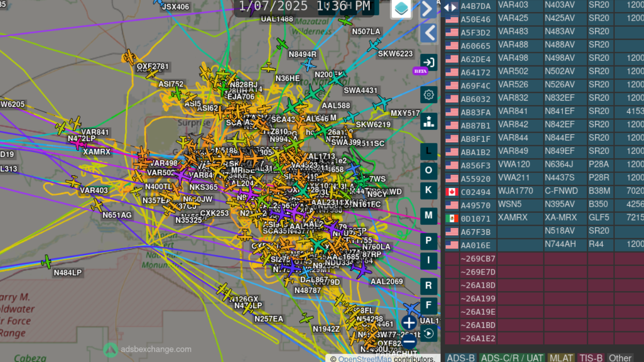The height and width of the screenshot is (362, 644).
Task: Select the aircraft icon above map label VAR403
Action: pyautogui.click(x=73, y=182)
